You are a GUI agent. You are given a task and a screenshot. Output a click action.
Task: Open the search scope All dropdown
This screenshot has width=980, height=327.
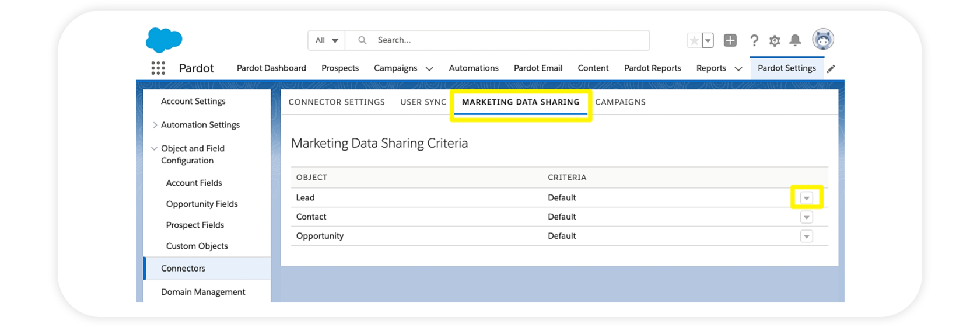click(x=327, y=40)
